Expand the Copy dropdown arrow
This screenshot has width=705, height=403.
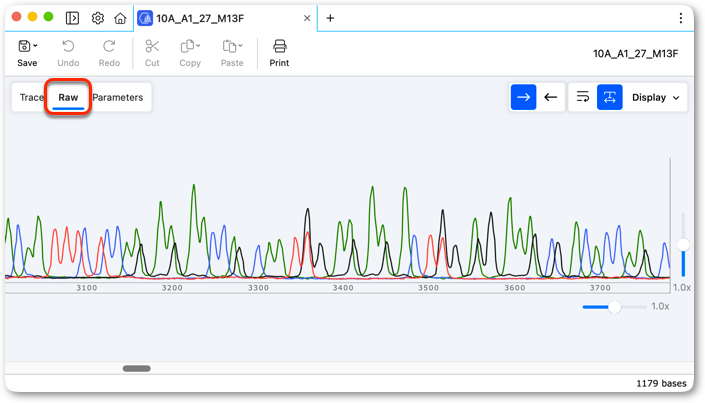pyautogui.click(x=198, y=46)
